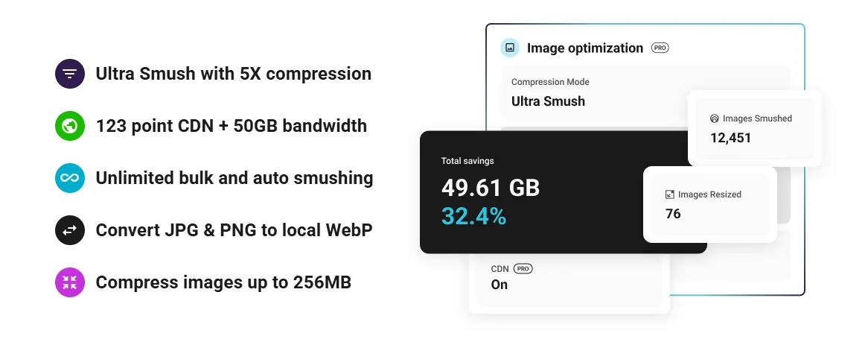Click the PRO badge beside Image optimization

click(660, 48)
